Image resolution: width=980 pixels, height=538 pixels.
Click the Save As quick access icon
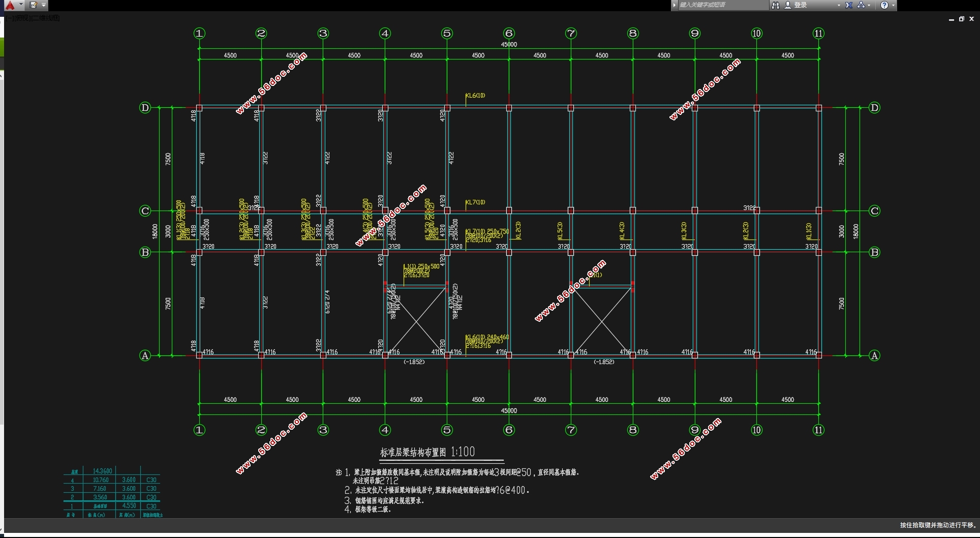pos(33,5)
